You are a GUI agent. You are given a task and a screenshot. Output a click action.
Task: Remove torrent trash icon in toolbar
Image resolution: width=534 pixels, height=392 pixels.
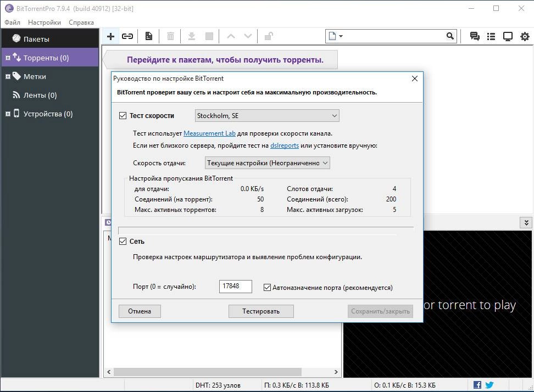coord(171,36)
